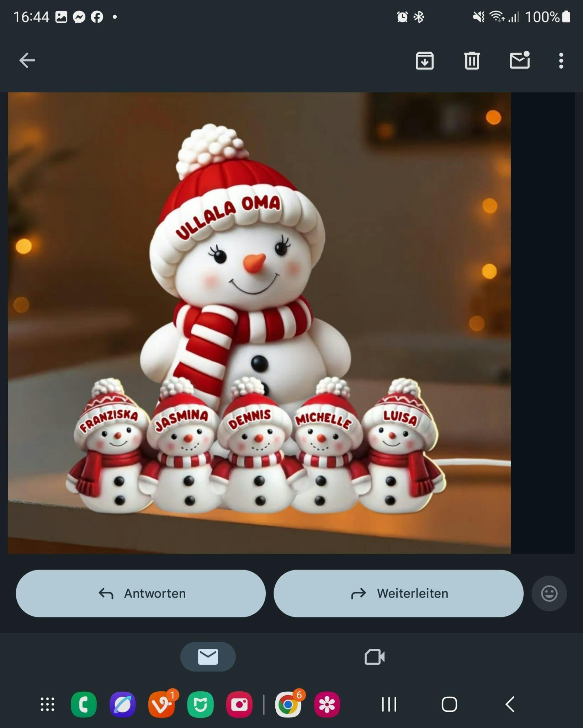This screenshot has width=583, height=728.
Task: Switch to the Meet video tab
Action: [375, 657]
